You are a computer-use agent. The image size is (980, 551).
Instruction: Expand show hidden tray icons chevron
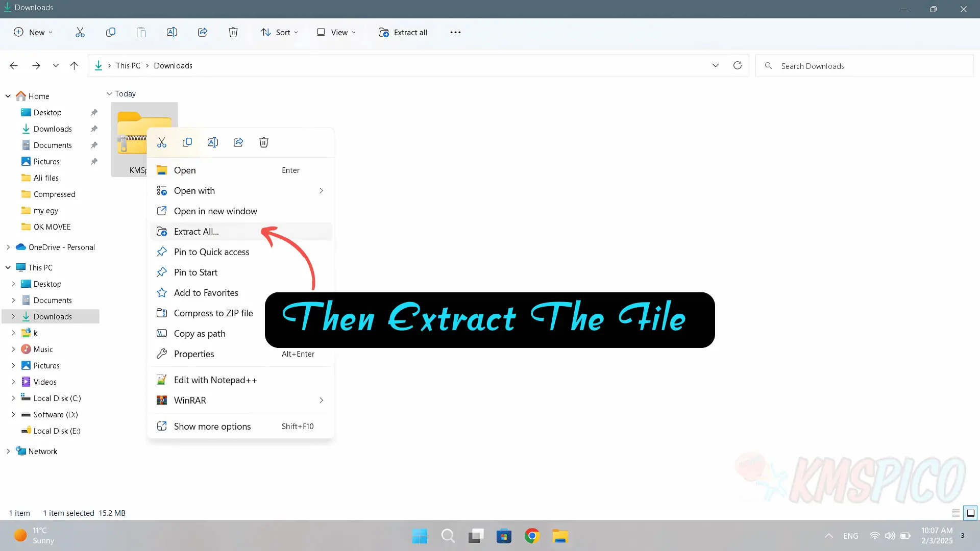click(x=828, y=536)
